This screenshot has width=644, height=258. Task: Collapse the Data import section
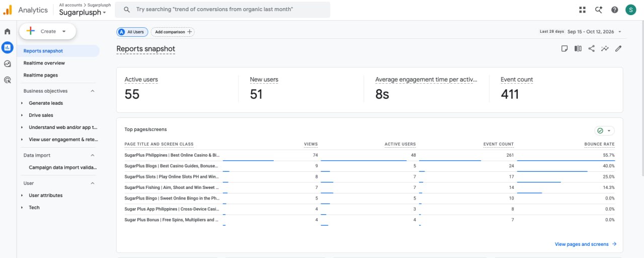click(x=93, y=155)
